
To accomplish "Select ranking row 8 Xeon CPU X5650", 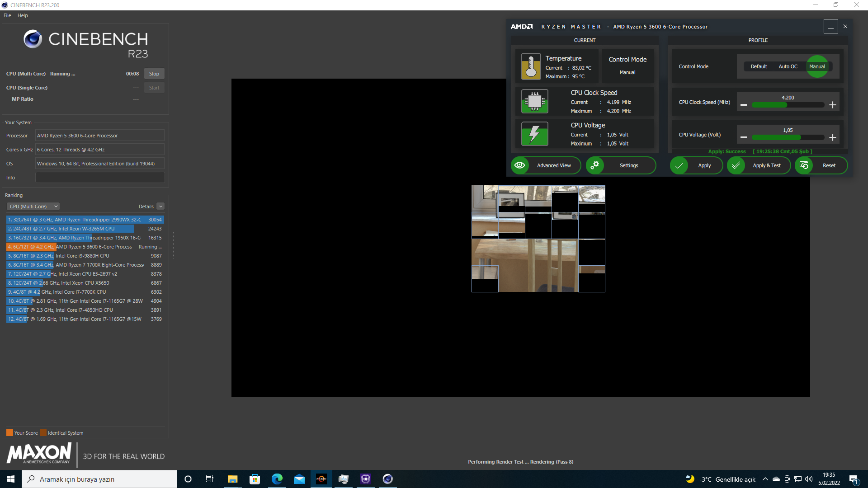I will click(x=85, y=283).
